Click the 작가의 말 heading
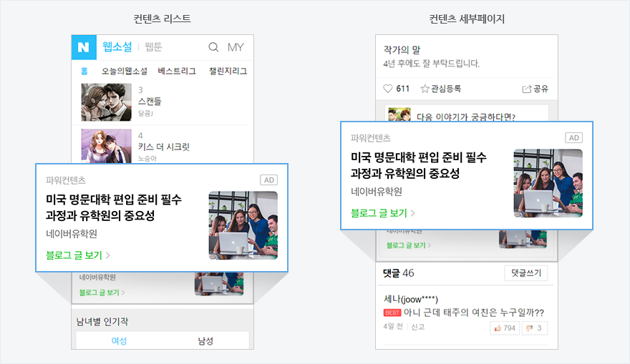 pos(402,50)
